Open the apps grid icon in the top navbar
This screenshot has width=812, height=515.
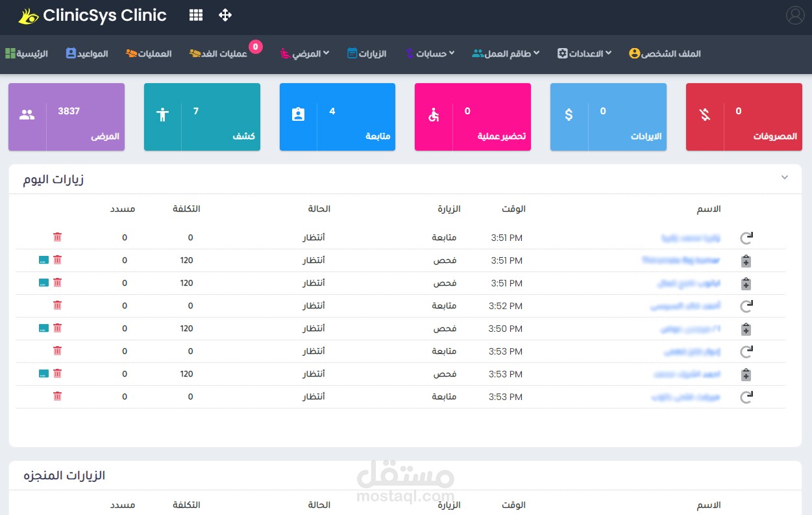(x=195, y=14)
